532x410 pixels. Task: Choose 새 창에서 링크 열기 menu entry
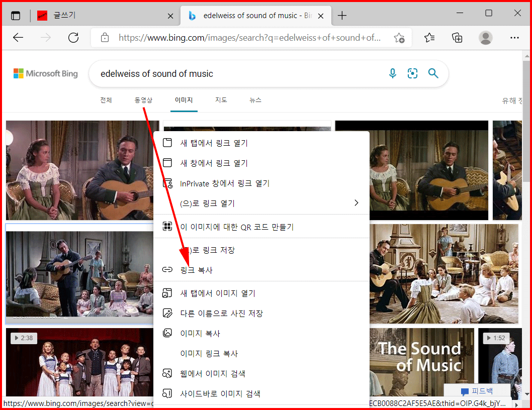click(x=261, y=163)
